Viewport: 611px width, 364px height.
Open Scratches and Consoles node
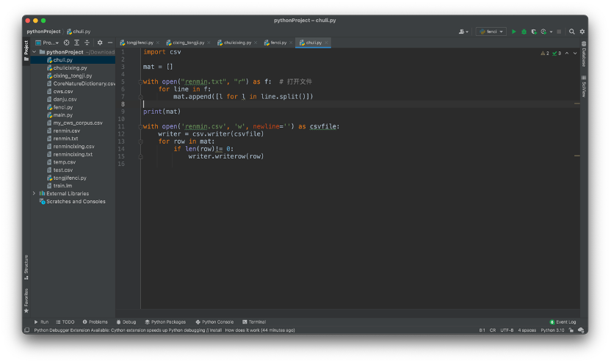coord(73,202)
